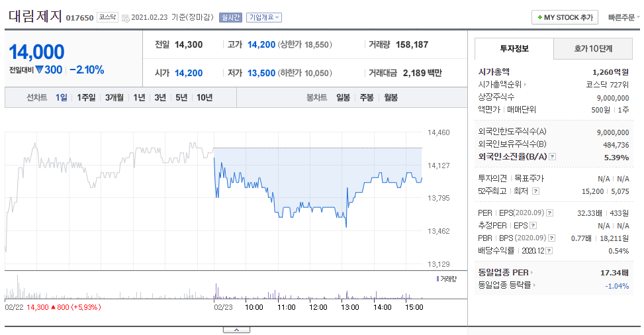Select the 5년 line chart period
The image size is (644, 335).
click(x=181, y=97)
